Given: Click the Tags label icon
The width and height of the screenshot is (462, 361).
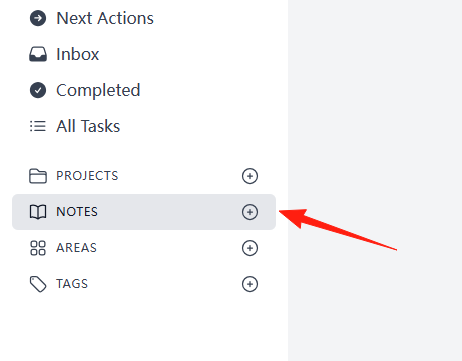Looking at the screenshot, I should click(38, 284).
